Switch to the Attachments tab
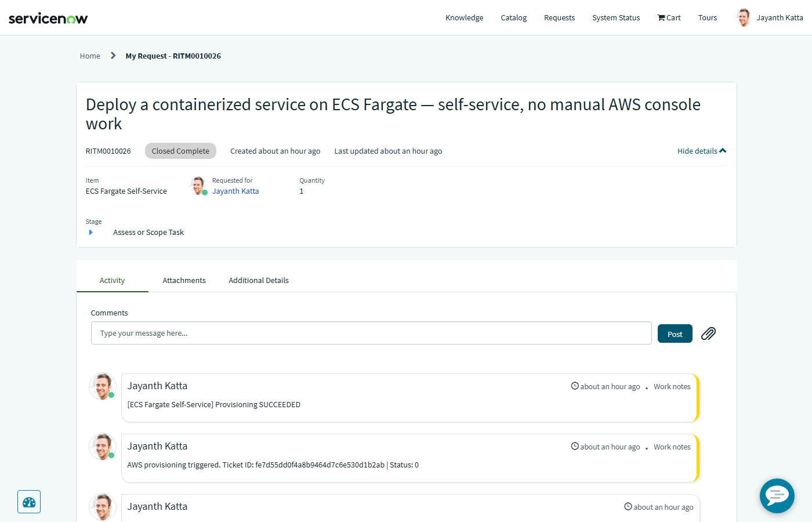 pyautogui.click(x=184, y=280)
